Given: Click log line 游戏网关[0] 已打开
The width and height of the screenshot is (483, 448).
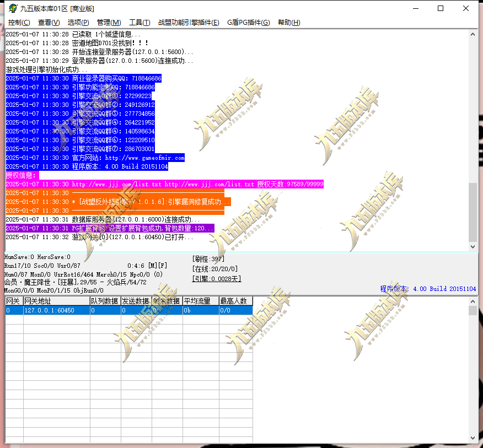Looking at the screenshot, I should [99, 237].
